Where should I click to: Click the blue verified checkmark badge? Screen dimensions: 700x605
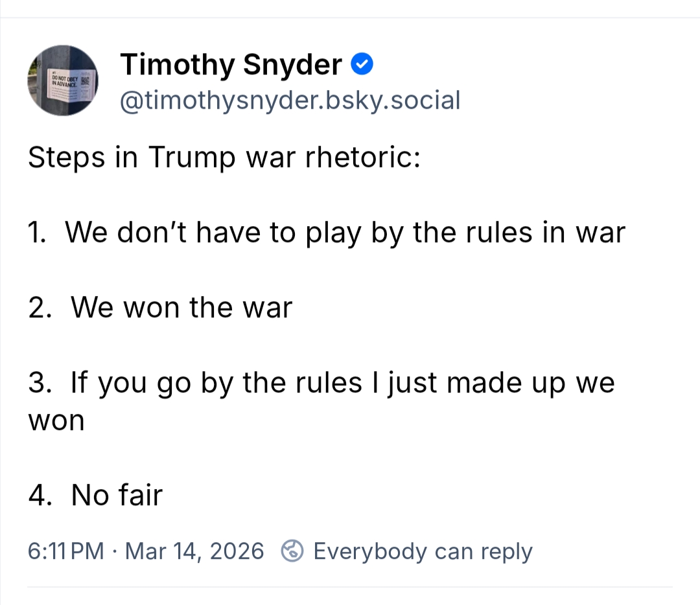point(362,64)
